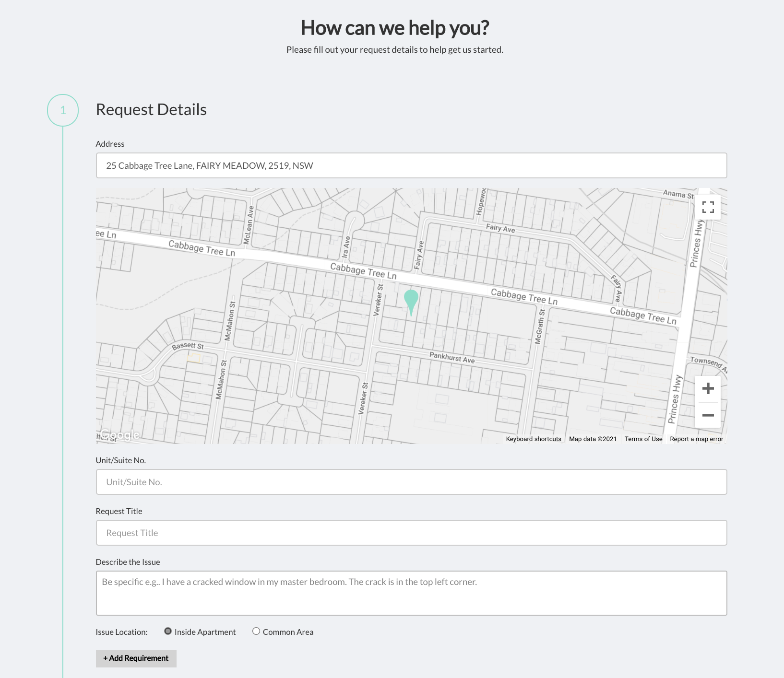Click the zoom in plus icon on map
This screenshot has width=784, height=678.
tap(708, 389)
